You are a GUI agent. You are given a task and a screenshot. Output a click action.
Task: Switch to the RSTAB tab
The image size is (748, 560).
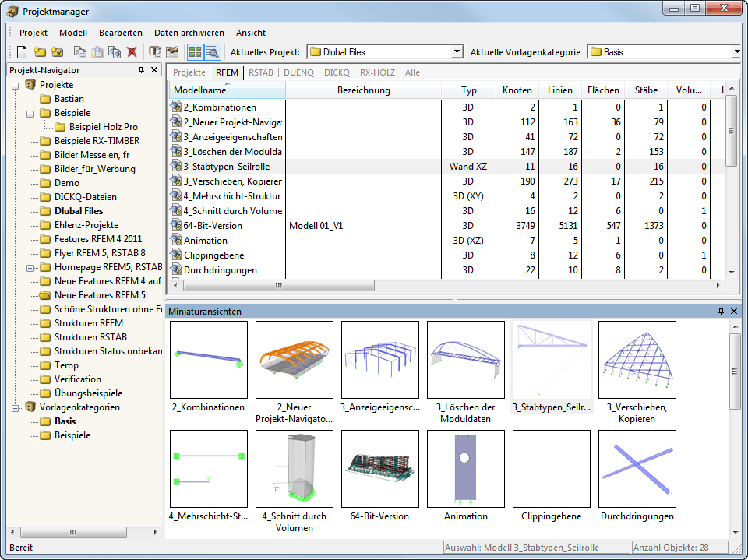click(261, 72)
